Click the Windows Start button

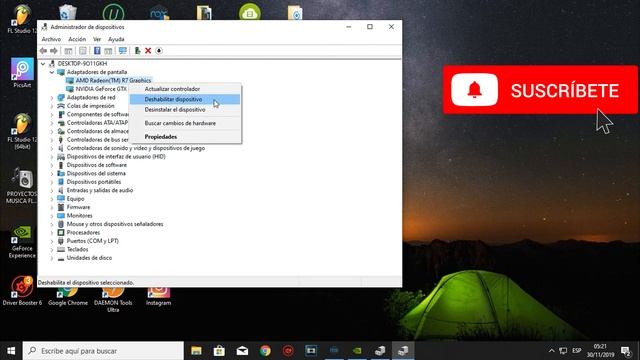pos(11,351)
